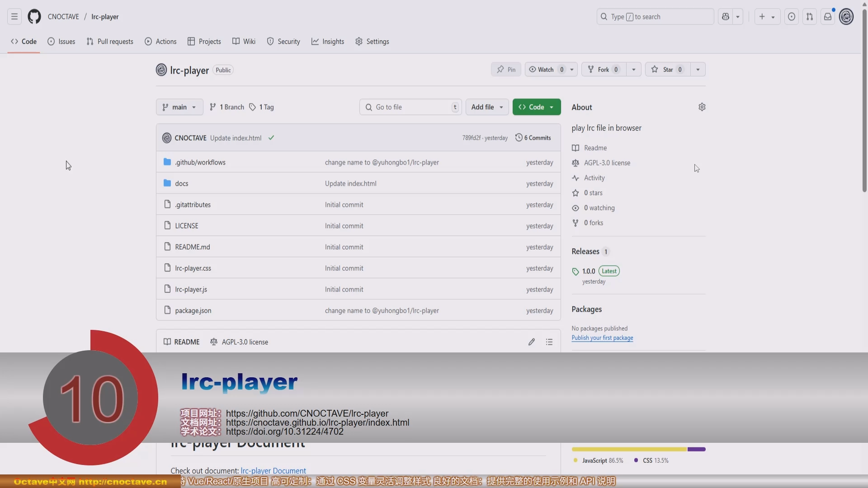Switch to the Pull requests tab
The image size is (868, 488).
(110, 42)
